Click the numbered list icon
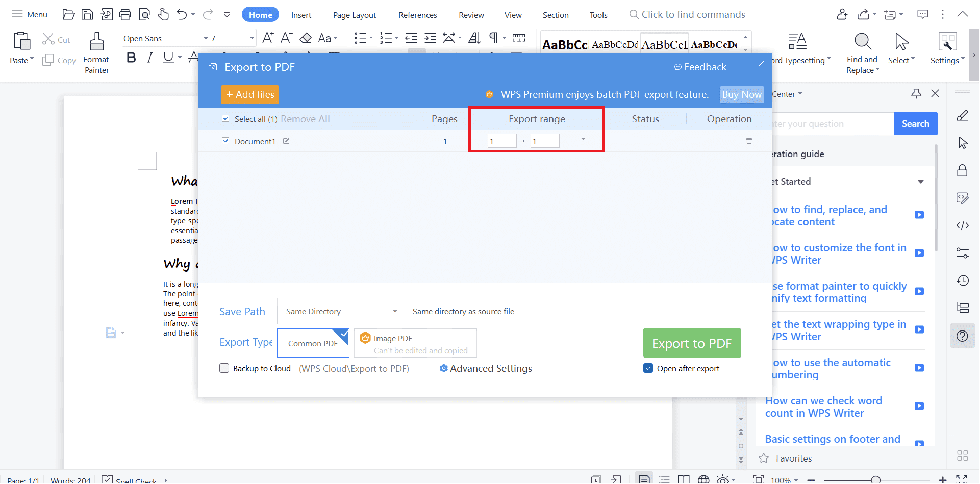Viewport: 980px width, 484px height. pos(386,38)
